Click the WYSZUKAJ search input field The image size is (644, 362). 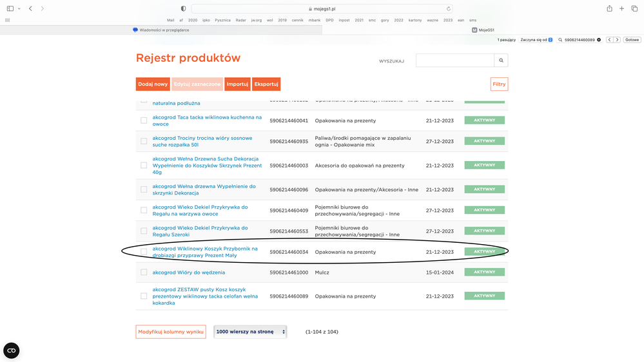[x=454, y=61]
